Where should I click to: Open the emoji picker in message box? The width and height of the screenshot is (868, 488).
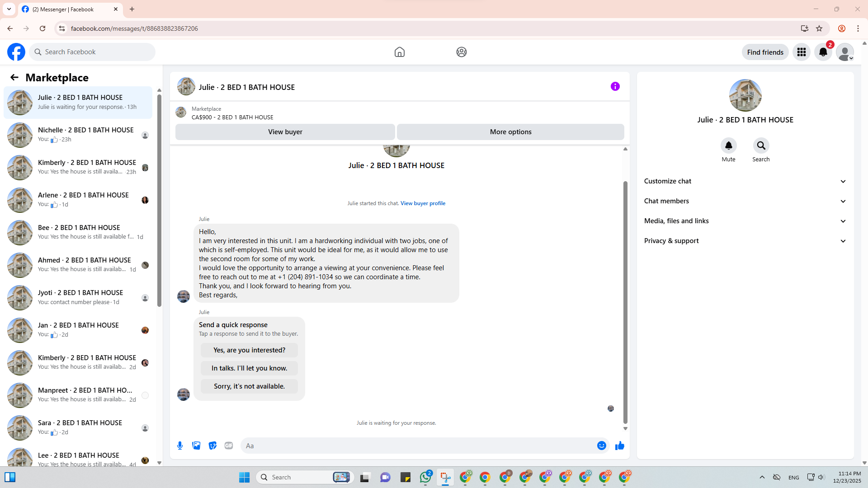pos(601,446)
